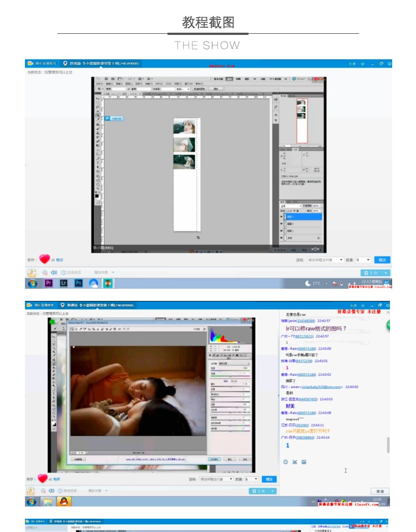Click the chat message '好美'
The width and height of the screenshot is (416, 532).
pyautogui.click(x=290, y=406)
